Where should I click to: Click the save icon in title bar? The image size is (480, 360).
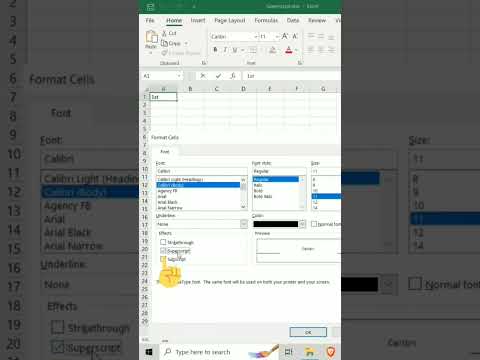point(151,7)
